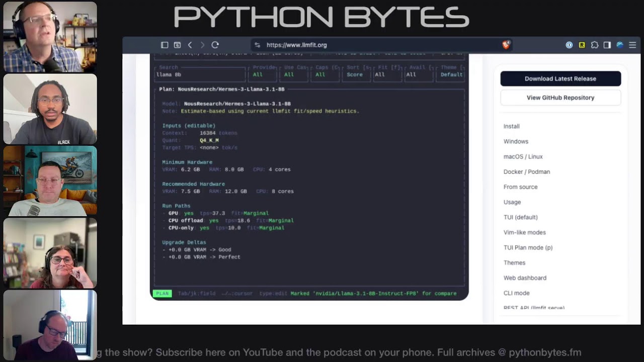Open the macOS / Linux sidebar link

click(x=523, y=156)
